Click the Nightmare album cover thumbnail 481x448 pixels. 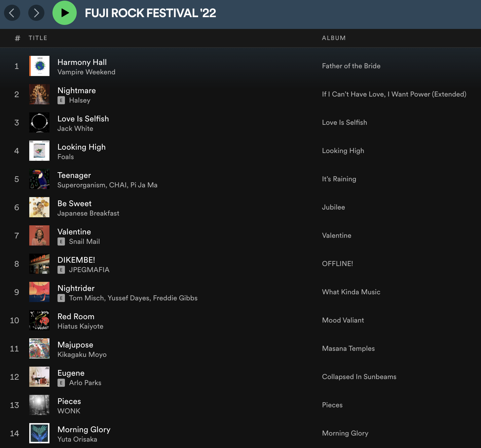tap(39, 94)
